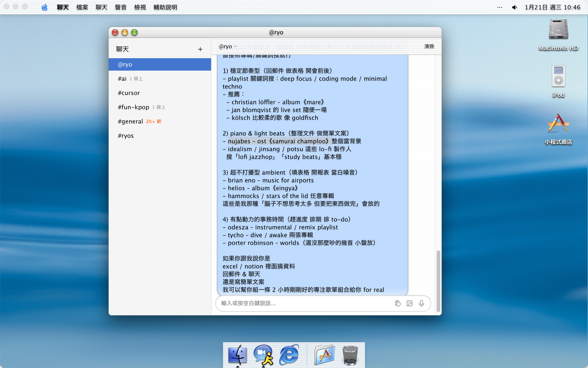The height and width of the screenshot is (368, 588).
Task: Open Finder from the dock
Action: [x=237, y=355]
